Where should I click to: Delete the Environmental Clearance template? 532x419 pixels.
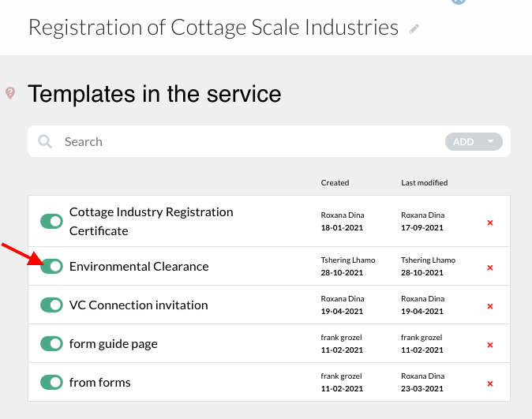(490, 267)
